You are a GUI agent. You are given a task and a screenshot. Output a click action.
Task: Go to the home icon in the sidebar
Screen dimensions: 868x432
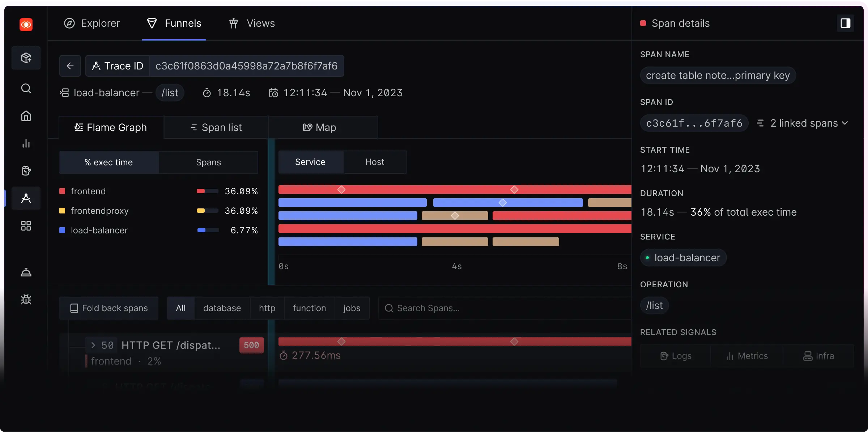click(26, 116)
